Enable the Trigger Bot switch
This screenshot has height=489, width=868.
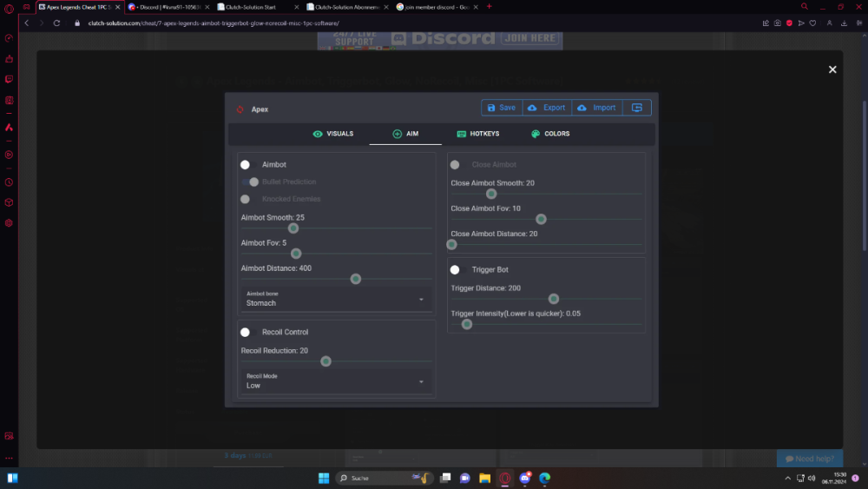click(455, 270)
